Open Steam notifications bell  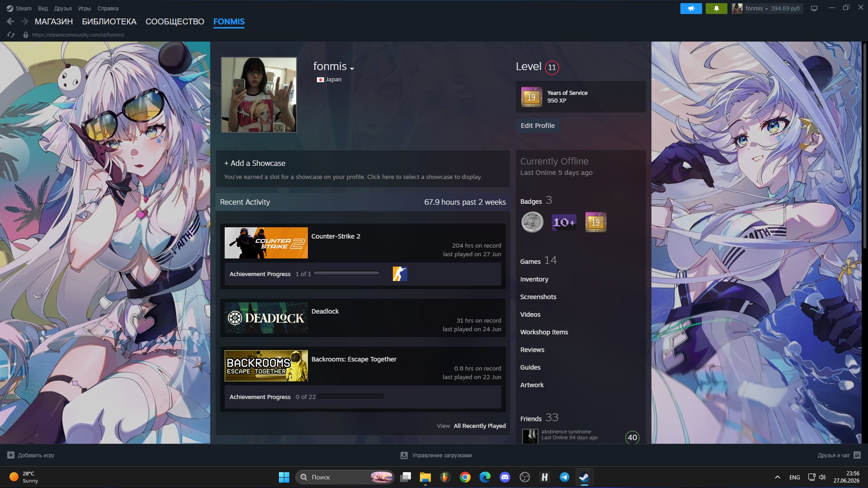pos(716,8)
